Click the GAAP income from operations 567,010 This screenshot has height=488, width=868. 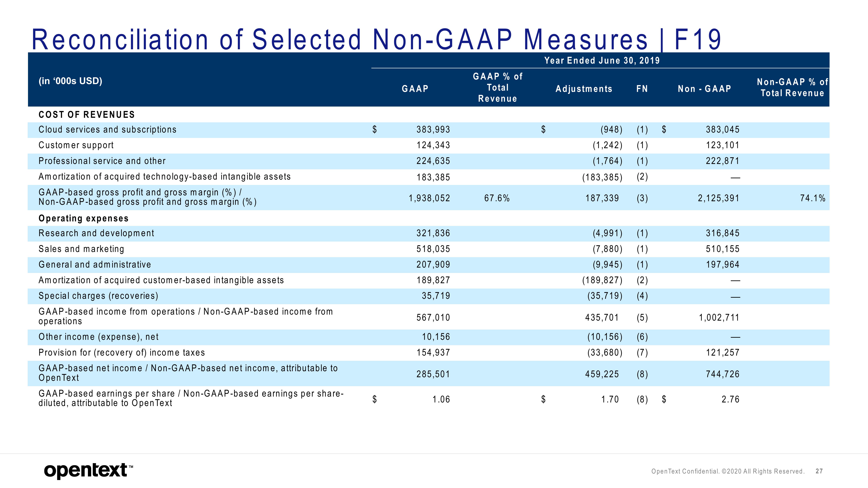[433, 318]
